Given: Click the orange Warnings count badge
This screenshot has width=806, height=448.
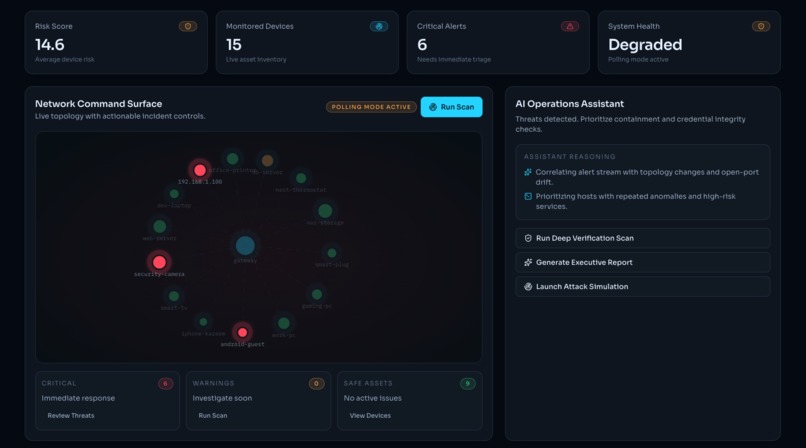Looking at the screenshot, I should pos(316,384).
